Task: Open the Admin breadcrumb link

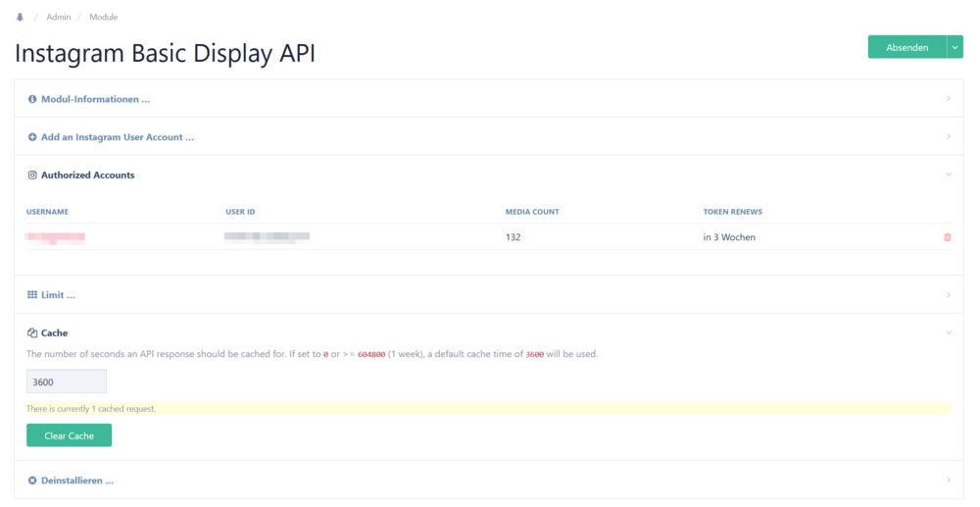Action: click(x=59, y=17)
